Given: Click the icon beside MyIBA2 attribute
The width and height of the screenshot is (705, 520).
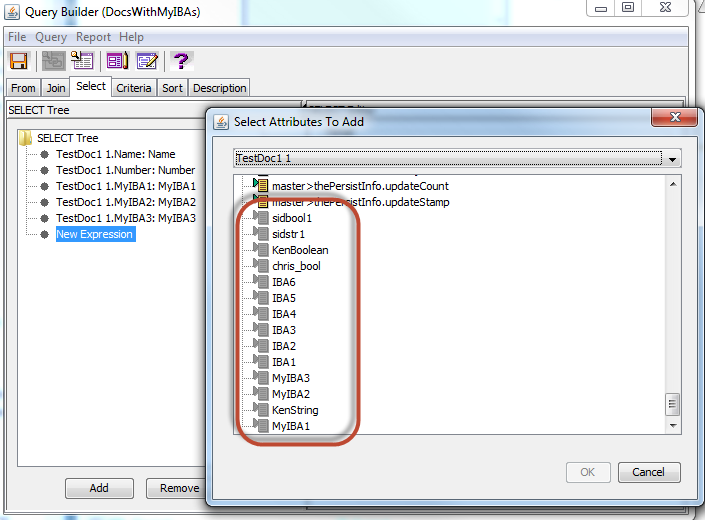Looking at the screenshot, I should pos(261,394).
